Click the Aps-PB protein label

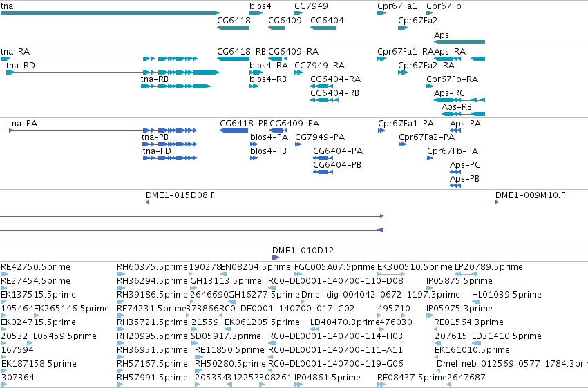(464, 179)
